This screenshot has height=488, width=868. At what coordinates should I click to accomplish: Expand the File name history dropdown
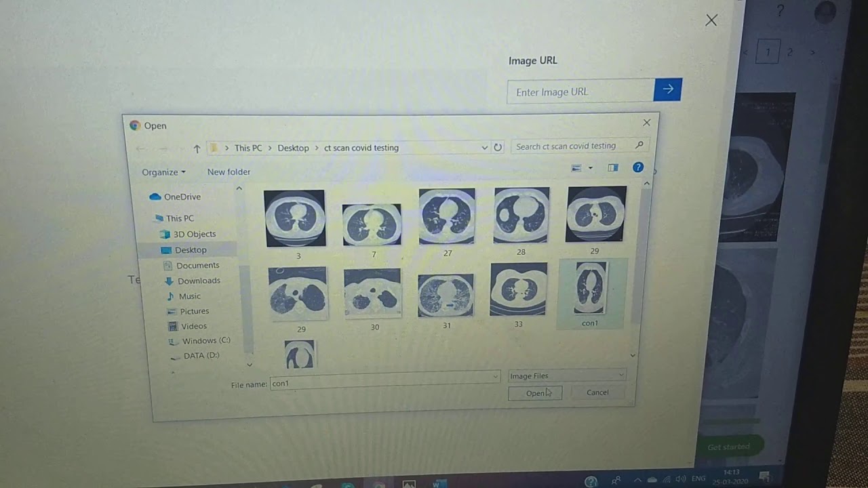pyautogui.click(x=496, y=377)
